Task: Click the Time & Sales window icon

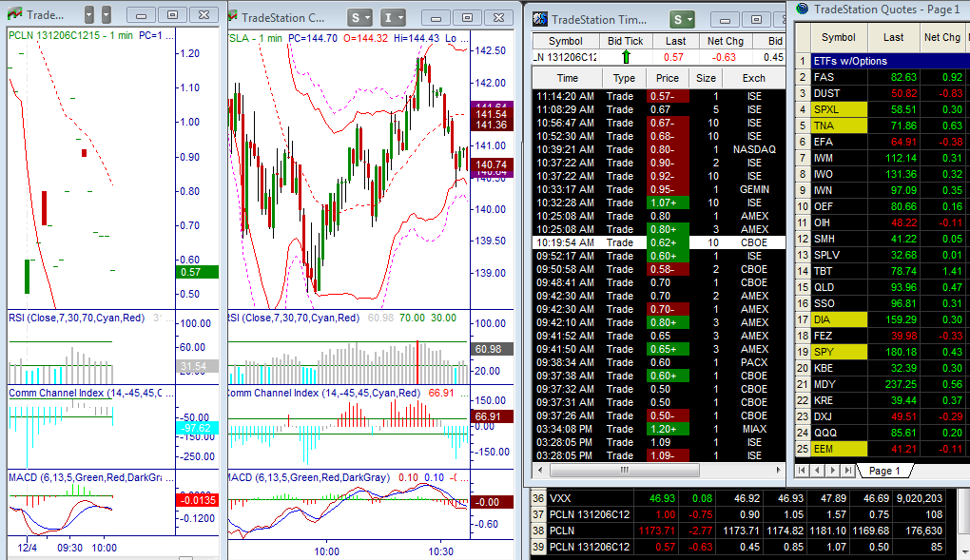Action: click(x=540, y=19)
